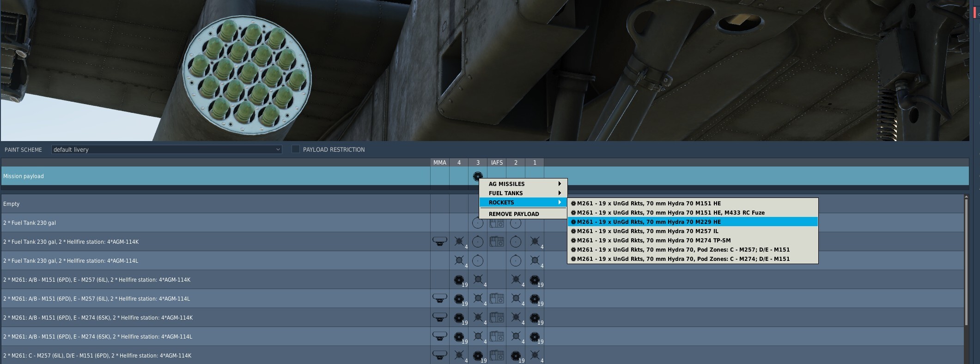
Task: Click station 4 Hellfire icon in 2 * Fuel Tank 230 gal, AGM-114K row
Action: click(x=459, y=241)
